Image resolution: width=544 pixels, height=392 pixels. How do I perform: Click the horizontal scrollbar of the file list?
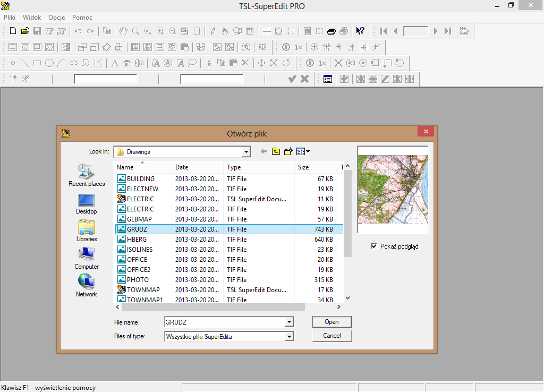(x=214, y=306)
